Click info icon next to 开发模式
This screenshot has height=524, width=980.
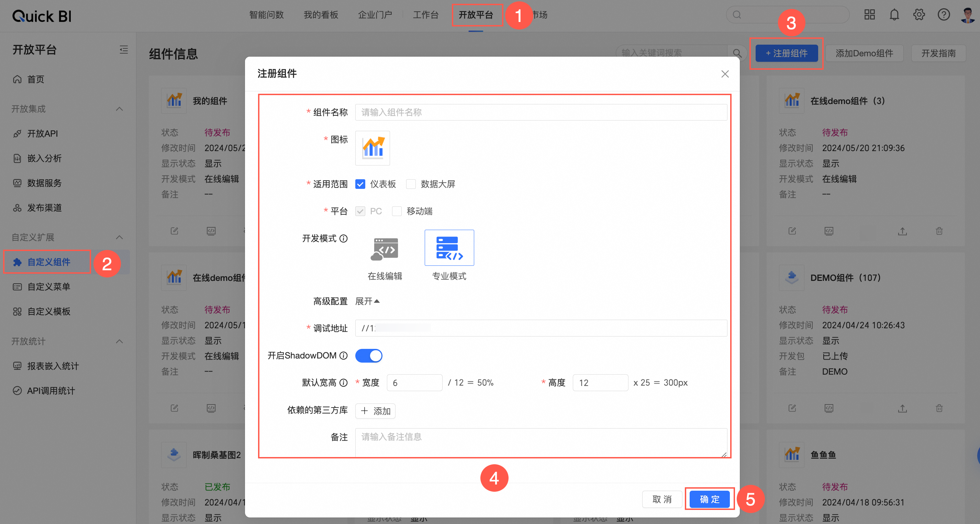[x=344, y=238]
